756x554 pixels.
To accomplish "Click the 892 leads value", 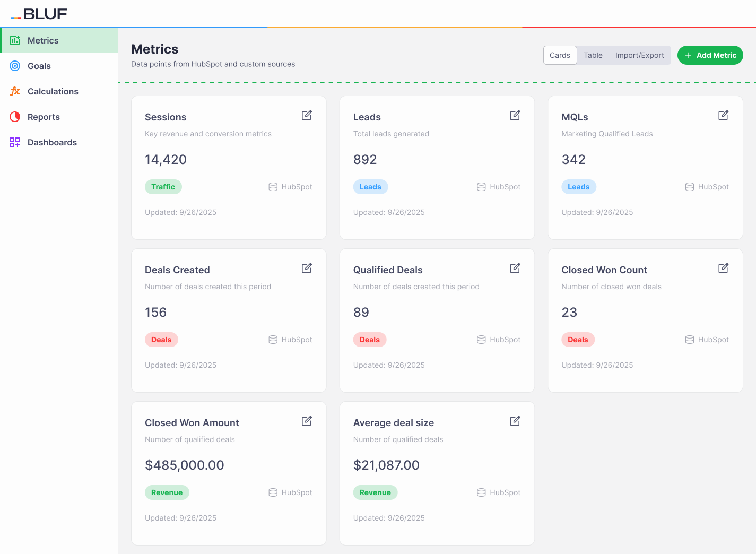I will (365, 160).
